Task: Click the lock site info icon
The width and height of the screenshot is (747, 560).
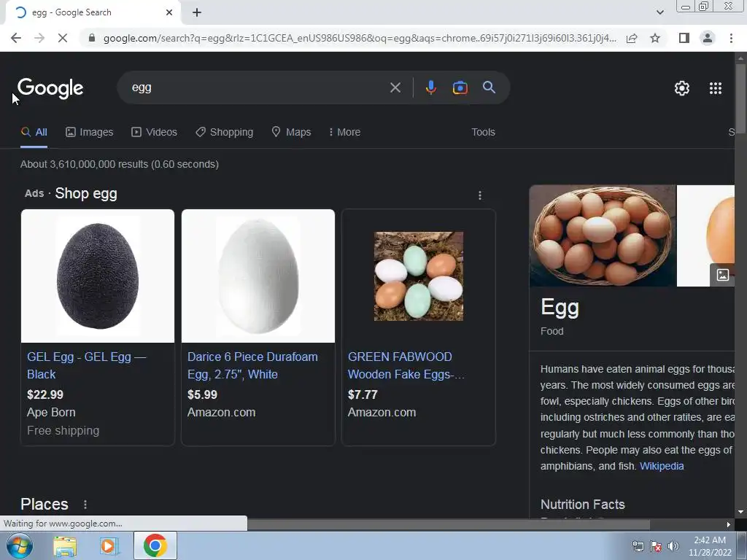Action: (x=92, y=38)
